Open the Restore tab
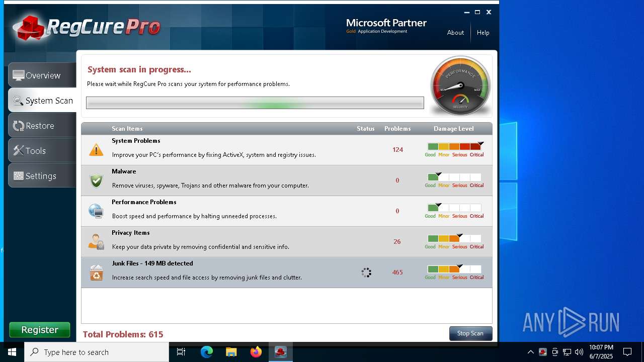Image resolution: width=644 pixels, height=362 pixels. click(x=42, y=125)
